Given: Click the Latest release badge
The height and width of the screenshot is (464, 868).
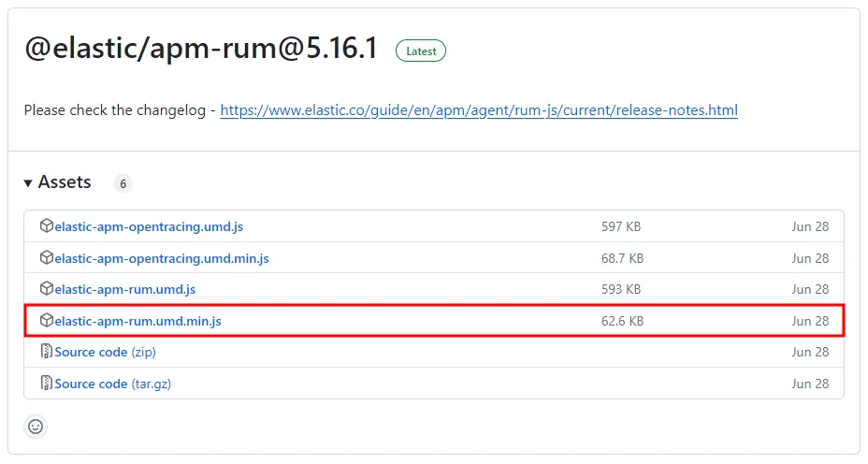Looking at the screenshot, I should 421,51.
